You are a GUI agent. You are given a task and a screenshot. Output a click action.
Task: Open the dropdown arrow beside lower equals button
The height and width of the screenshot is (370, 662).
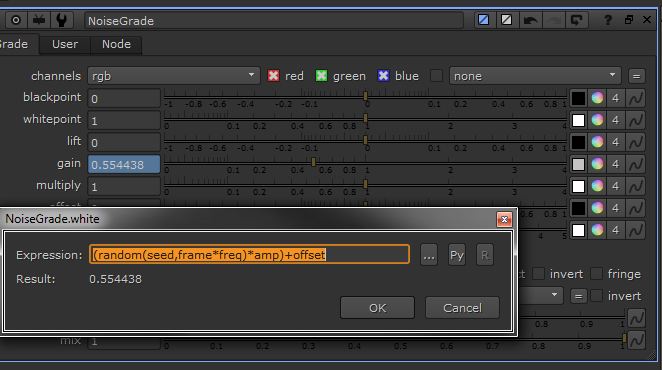tap(554, 295)
